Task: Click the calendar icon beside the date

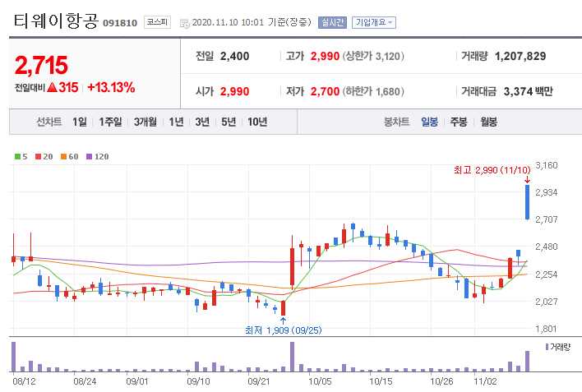Action: [184, 23]
